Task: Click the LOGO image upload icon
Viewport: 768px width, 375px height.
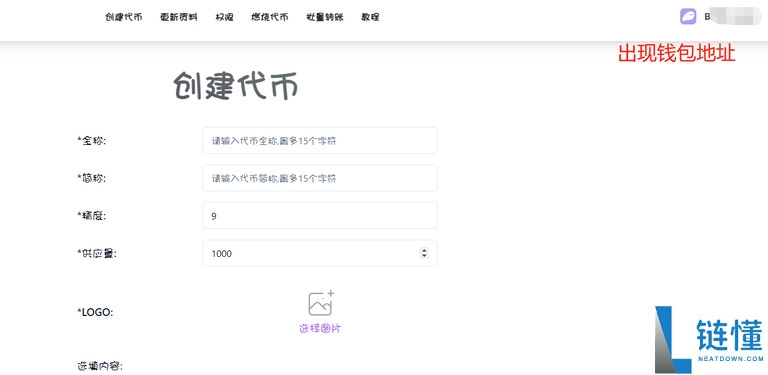Action: pyautogui.click(x=321, y=303)
